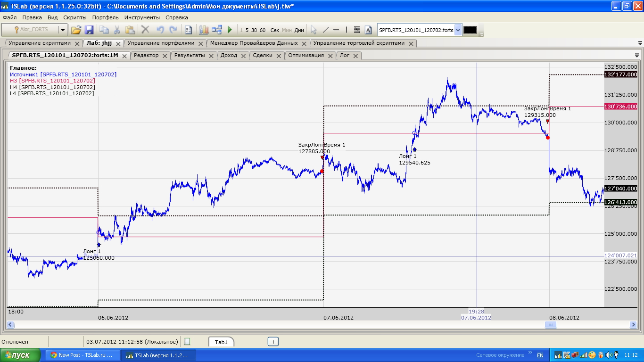Click the Cut scissors icon
The width and height of the screenshot is (644, 362).
[x=116, y=30]
